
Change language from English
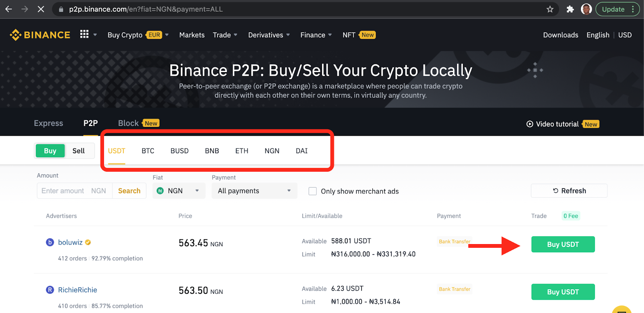point(598,35)
